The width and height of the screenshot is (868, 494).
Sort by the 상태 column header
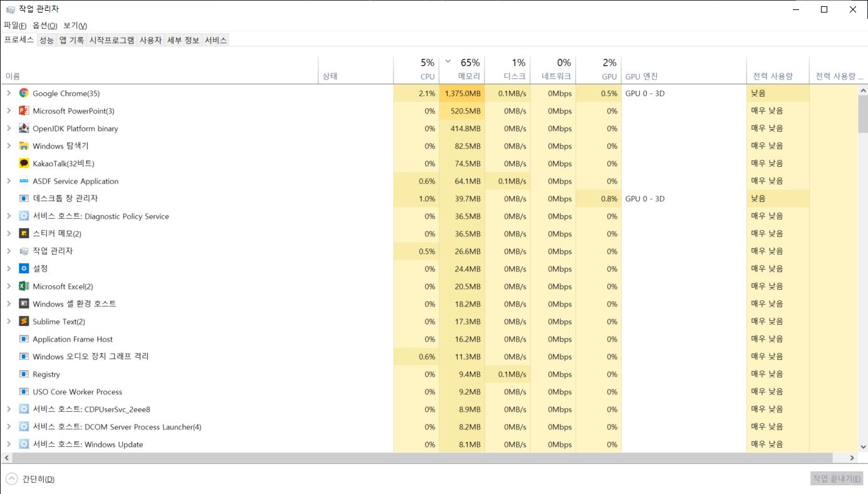(356, 70)
